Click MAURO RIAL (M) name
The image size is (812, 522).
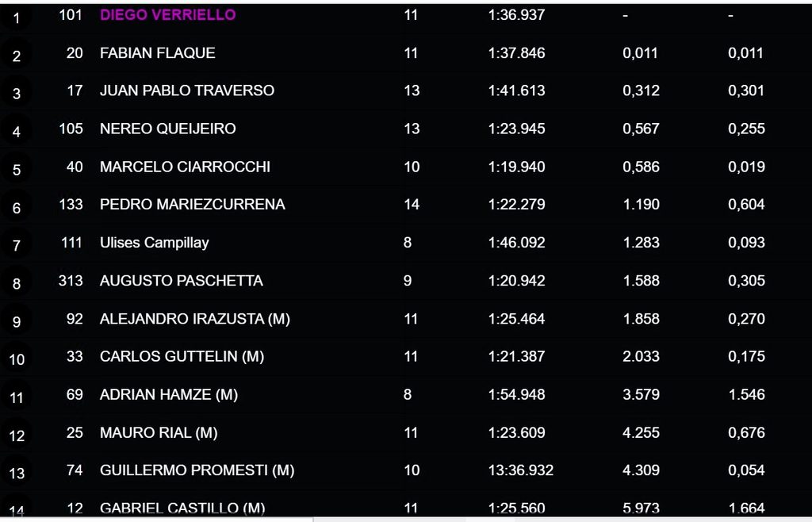tap(159, 432)
